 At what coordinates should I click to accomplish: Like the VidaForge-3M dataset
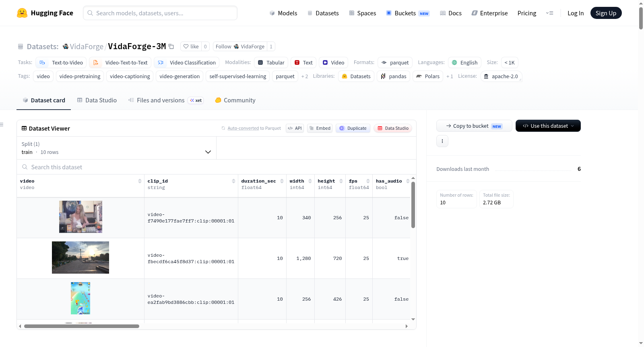tap(191, 46)
